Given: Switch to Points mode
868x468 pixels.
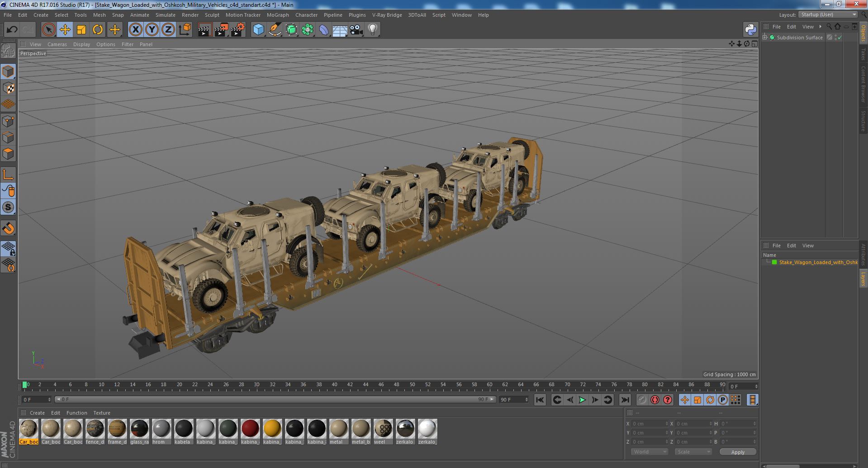Looking at the screenshot, I should 8,121.
